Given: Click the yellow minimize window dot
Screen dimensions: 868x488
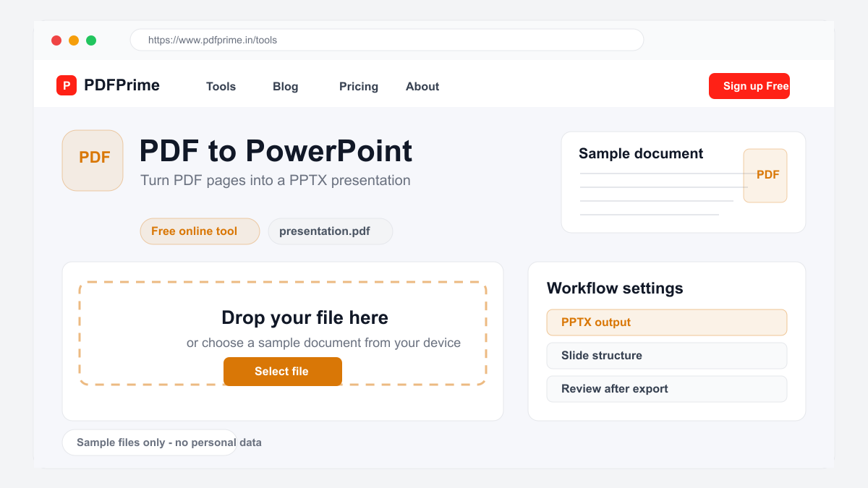Looking at the screenshot, I should 74,40.
